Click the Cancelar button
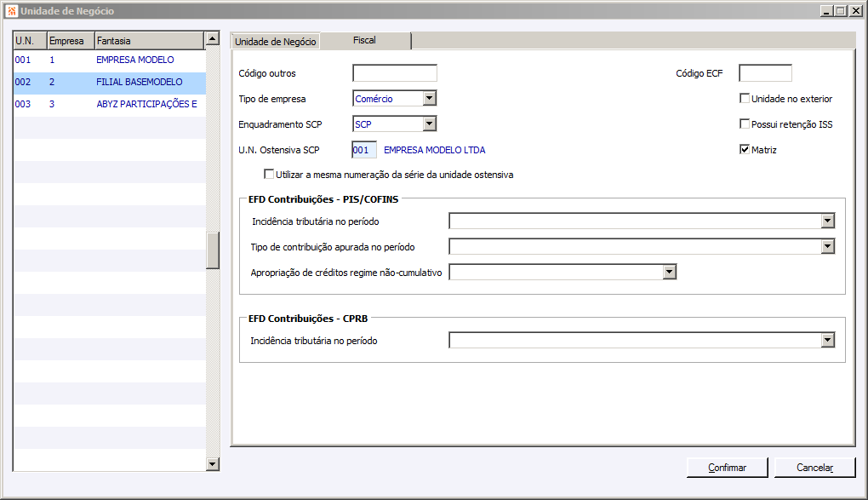 point(815,468)
